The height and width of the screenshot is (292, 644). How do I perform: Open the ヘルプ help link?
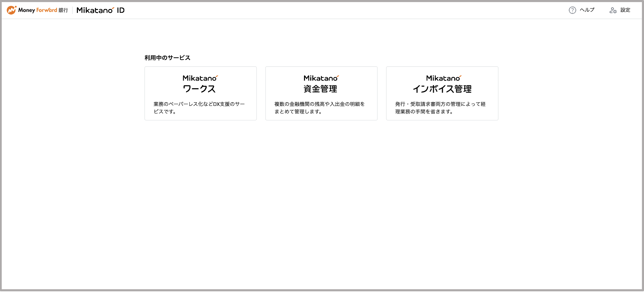582,10
